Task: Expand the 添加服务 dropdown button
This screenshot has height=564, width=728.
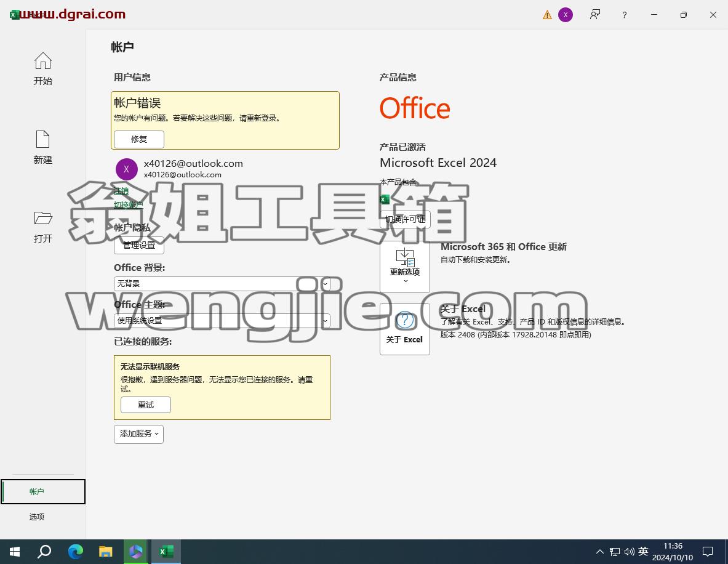Action: pyautogui.click(x=139, y=434)
